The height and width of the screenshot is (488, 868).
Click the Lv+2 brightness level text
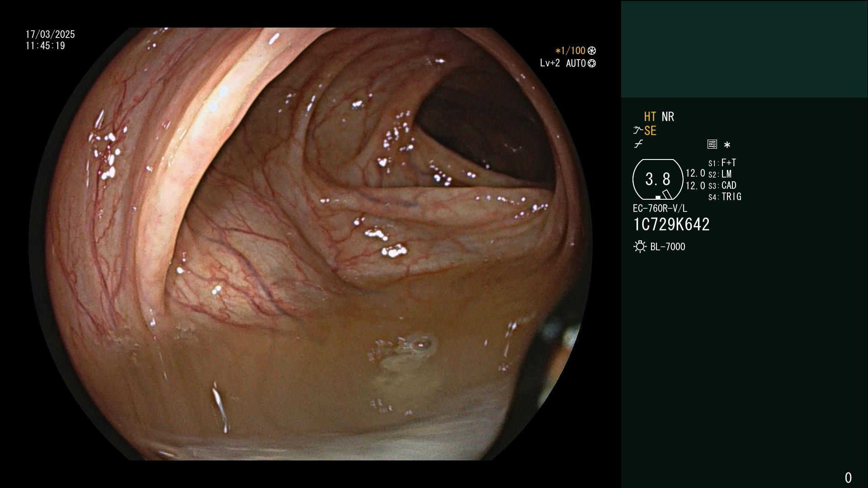(x=550, y=63)
